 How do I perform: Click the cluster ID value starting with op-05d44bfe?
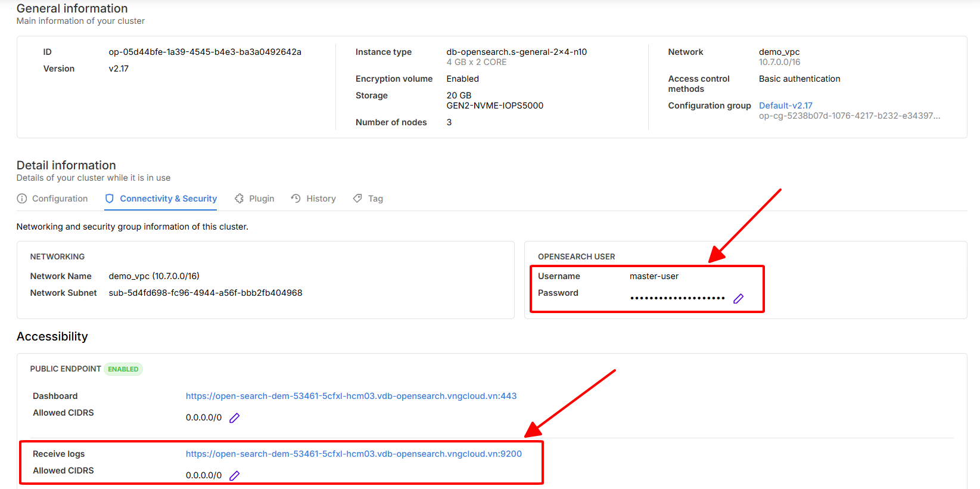click(x=205, y=52)
